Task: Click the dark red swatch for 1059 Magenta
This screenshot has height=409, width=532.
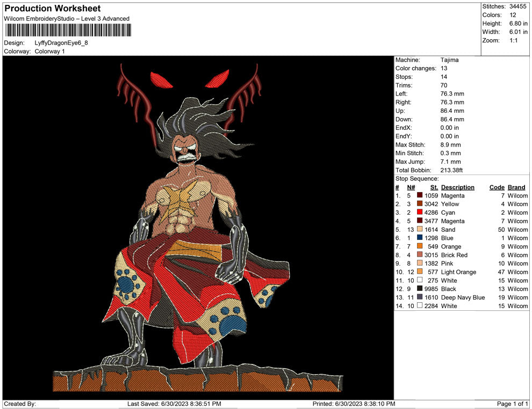Action: (x=420, y=195)
